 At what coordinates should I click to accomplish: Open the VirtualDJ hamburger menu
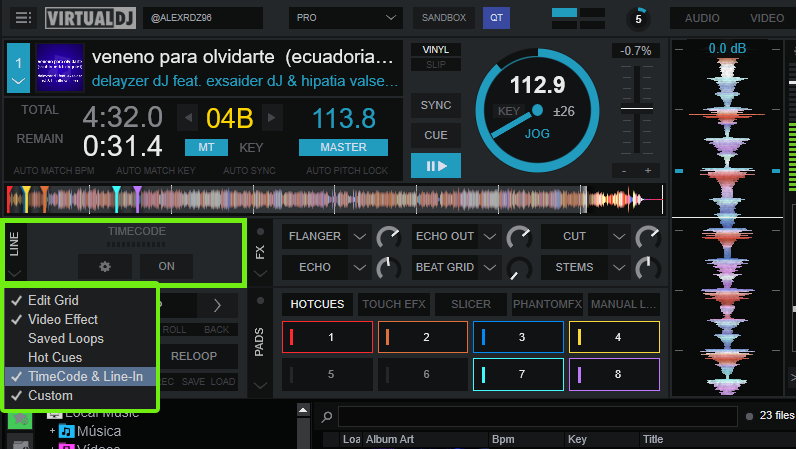[x=23, y=18]
